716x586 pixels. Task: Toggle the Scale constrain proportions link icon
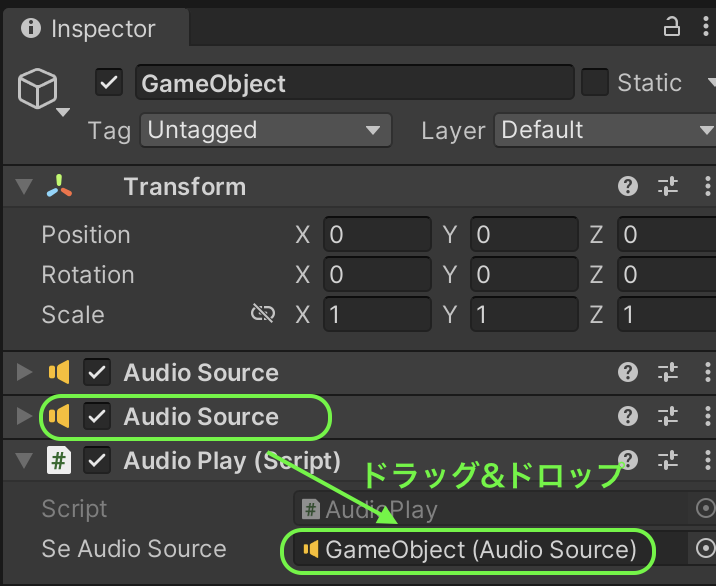(x=263, y=314)
